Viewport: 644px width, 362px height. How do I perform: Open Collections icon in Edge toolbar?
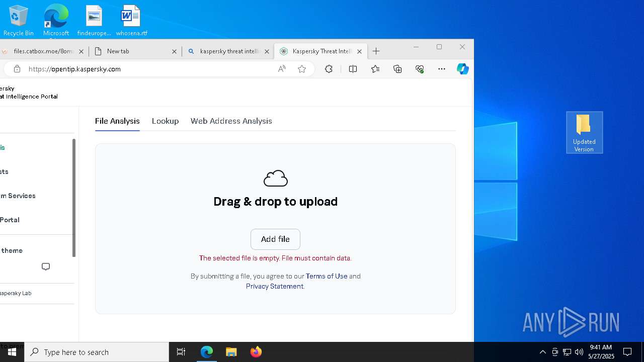(397, 69)
